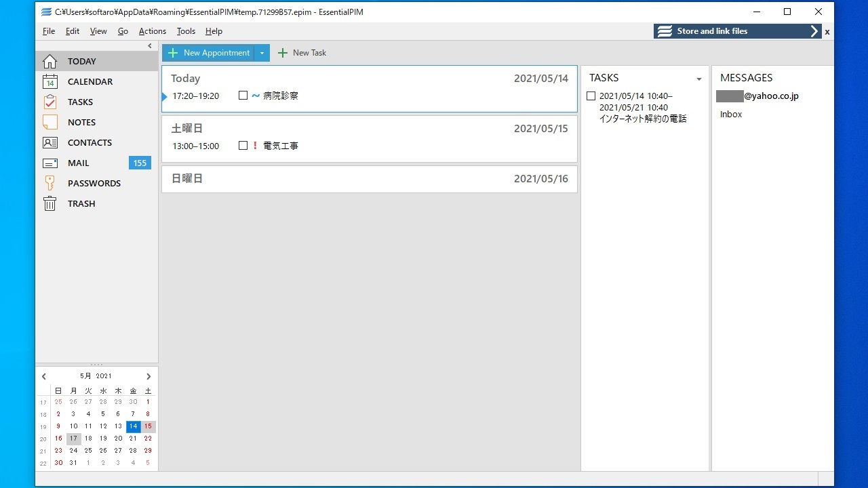Open the Today view from the sidebar

click(x=96, y=61)
